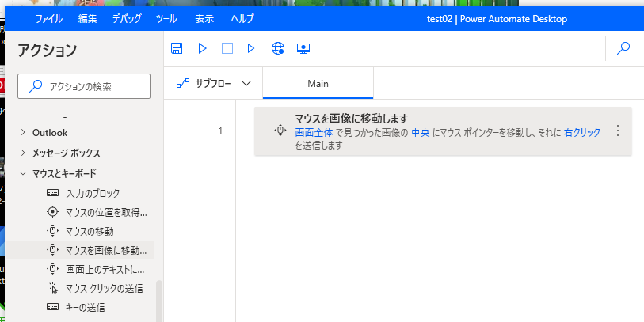Click the actions panel vertical scrollbar
This screenshot has height=322, width=644.
[159, 301]
